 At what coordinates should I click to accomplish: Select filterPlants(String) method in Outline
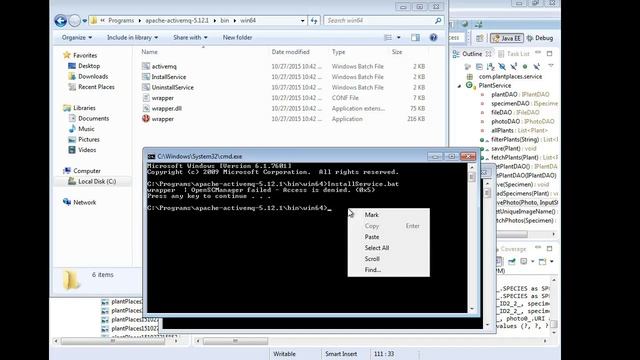pyautogui.click(x=518, y=139)
